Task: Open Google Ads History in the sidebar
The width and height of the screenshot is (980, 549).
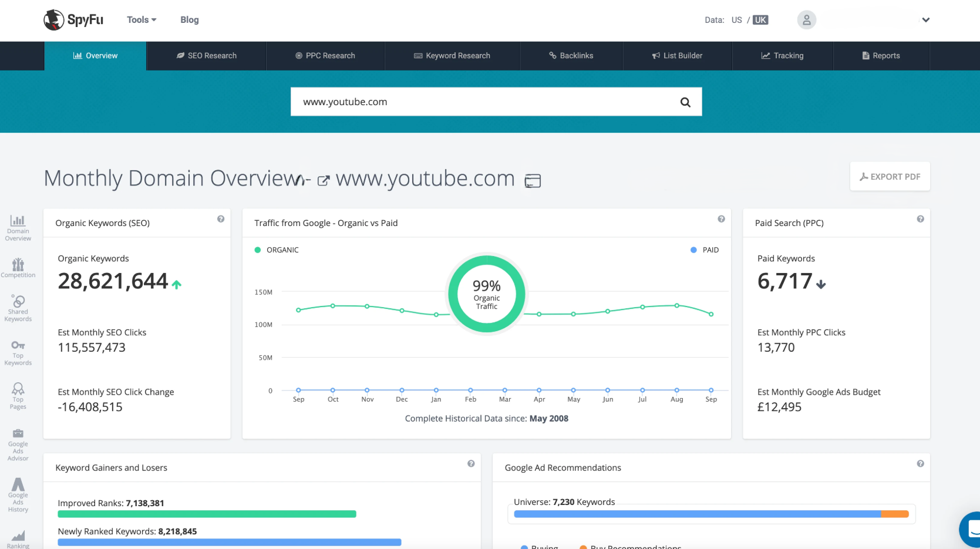Action: [18, 495]
